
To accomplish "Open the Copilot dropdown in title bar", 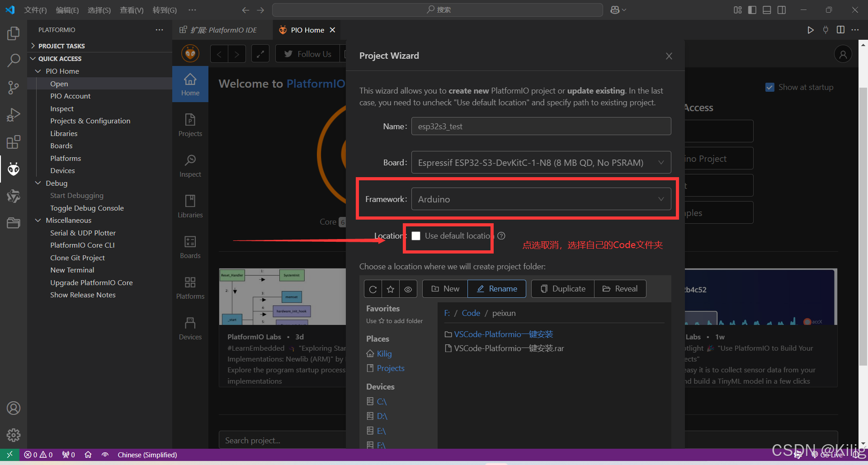I will tap(618, 10).
